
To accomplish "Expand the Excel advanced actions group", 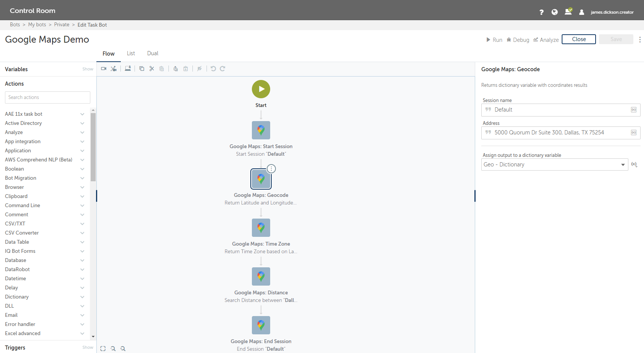I will tap(82, 334).
